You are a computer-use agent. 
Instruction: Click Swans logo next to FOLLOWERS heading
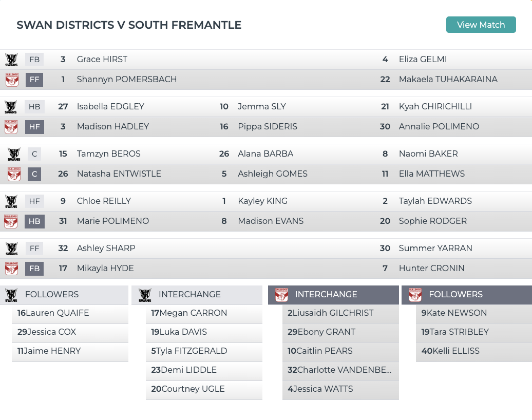click(11, 295)
